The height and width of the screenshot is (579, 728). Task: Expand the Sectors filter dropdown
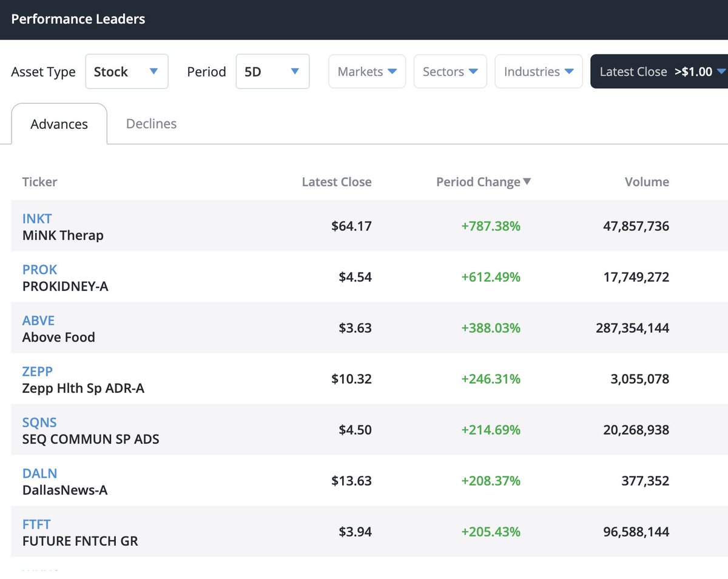[450, 72]
